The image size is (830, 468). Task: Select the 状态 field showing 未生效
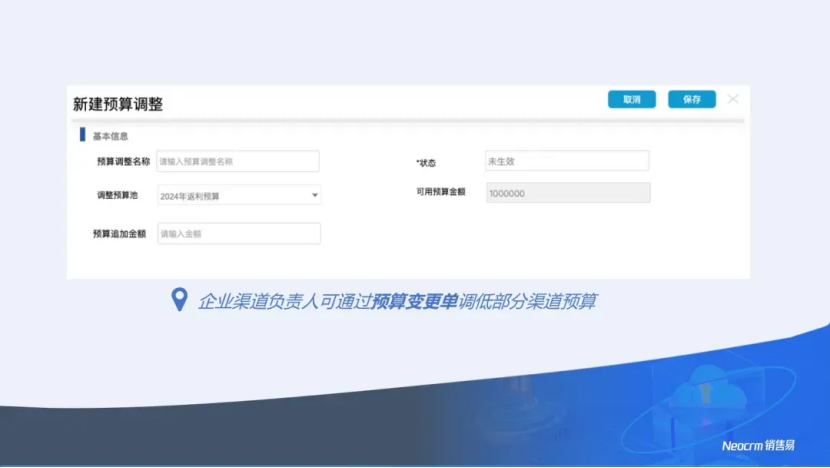pos(566,161)
